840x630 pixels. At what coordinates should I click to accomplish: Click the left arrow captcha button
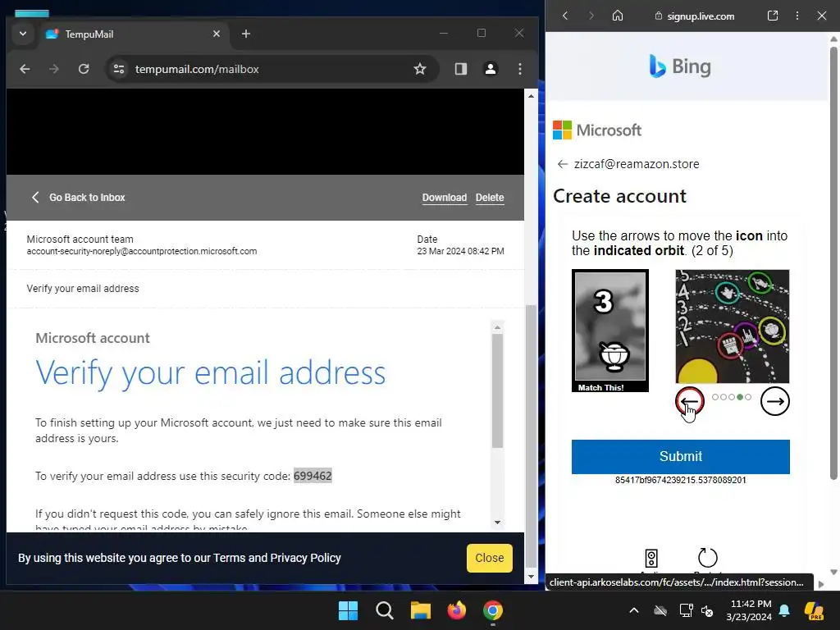(689, 401)
